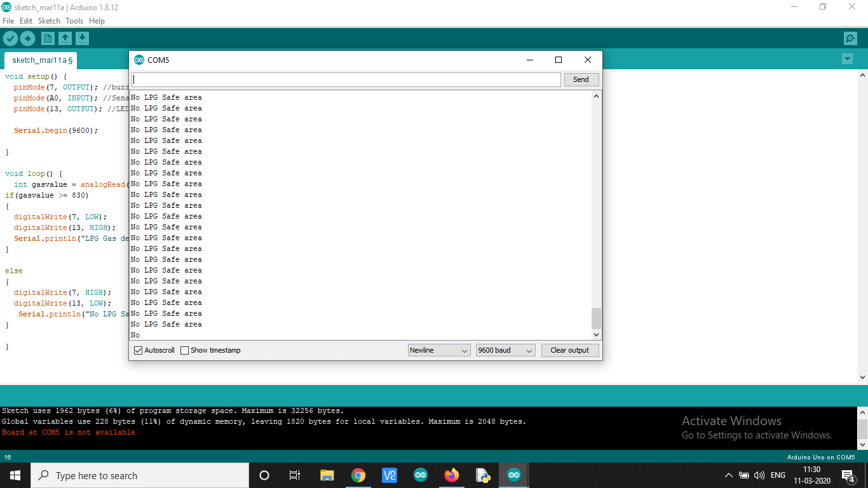Open the notification center with 4 alerts
Viewport: 868px width, 488px height.
[x=848, y=475]
